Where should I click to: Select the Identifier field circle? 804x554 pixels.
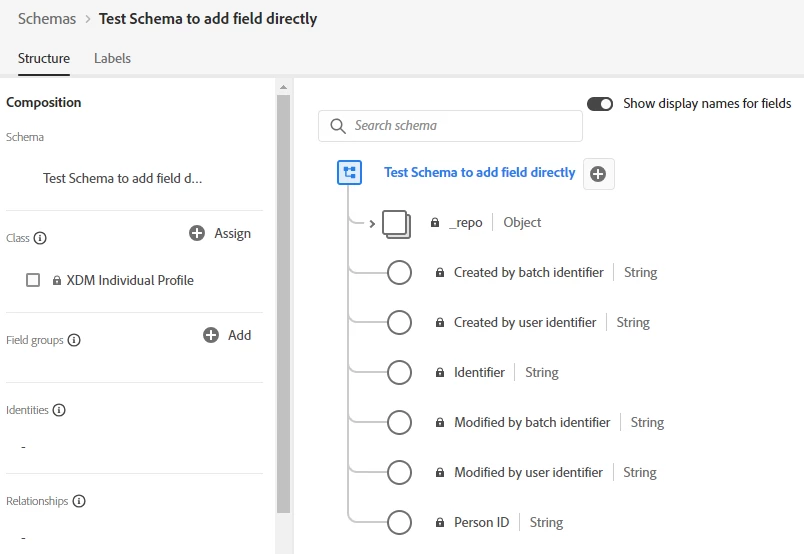coord(399,373)
